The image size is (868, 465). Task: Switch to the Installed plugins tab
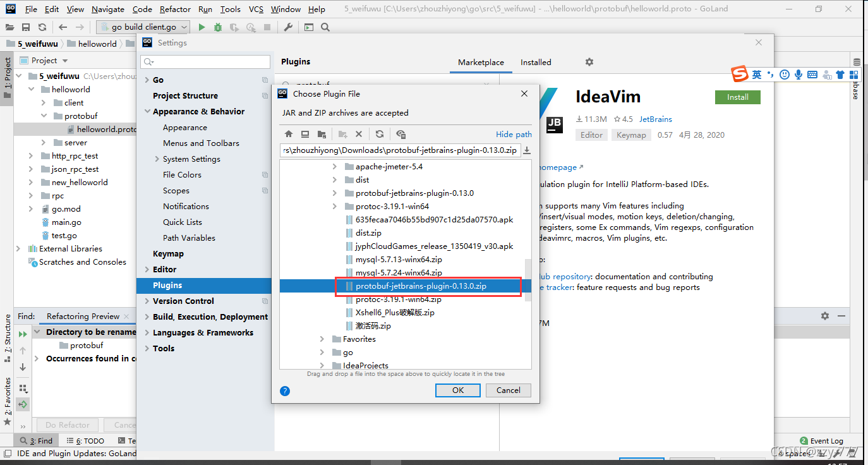pyautogui.click(x=536, y=62)
